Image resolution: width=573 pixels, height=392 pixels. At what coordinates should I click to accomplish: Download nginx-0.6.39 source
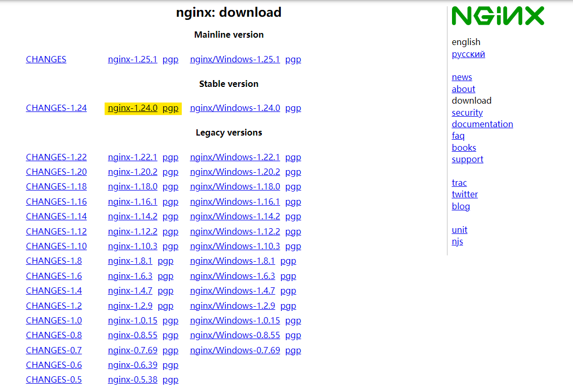point(133,365)
